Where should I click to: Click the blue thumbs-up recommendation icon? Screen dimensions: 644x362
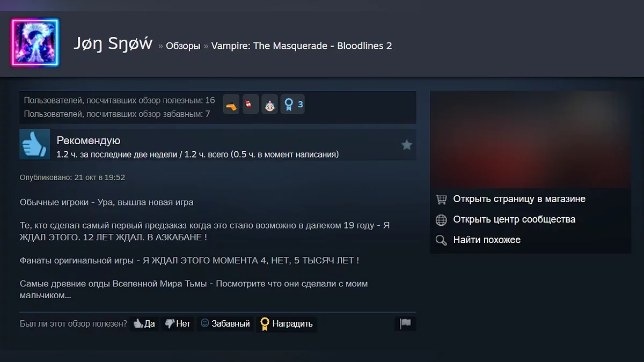point(35,144)
